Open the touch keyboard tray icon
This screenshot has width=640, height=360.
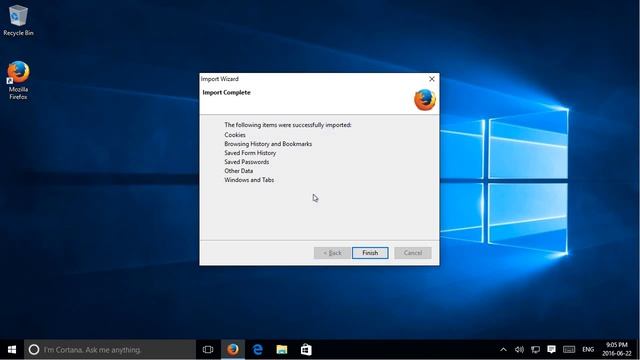(x=569, y=350)
